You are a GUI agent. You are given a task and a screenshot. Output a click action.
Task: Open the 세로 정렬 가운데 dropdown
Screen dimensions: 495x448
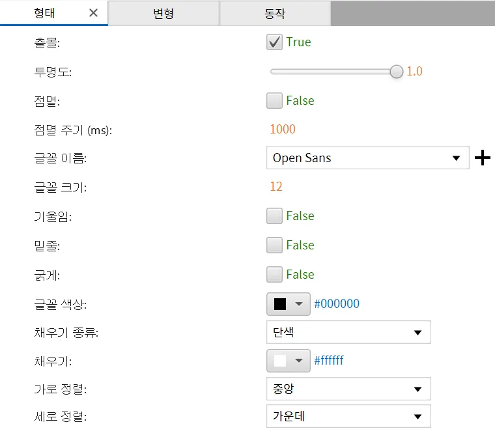pyautogui.click(x=348, y=417)
